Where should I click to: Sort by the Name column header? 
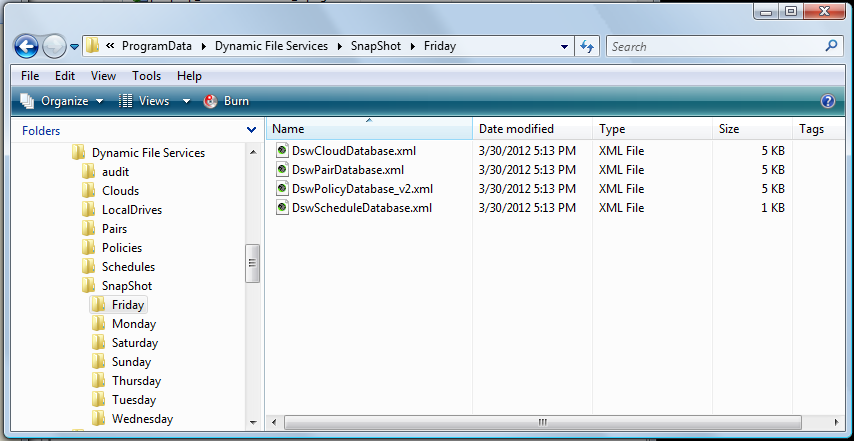(369, 129)
